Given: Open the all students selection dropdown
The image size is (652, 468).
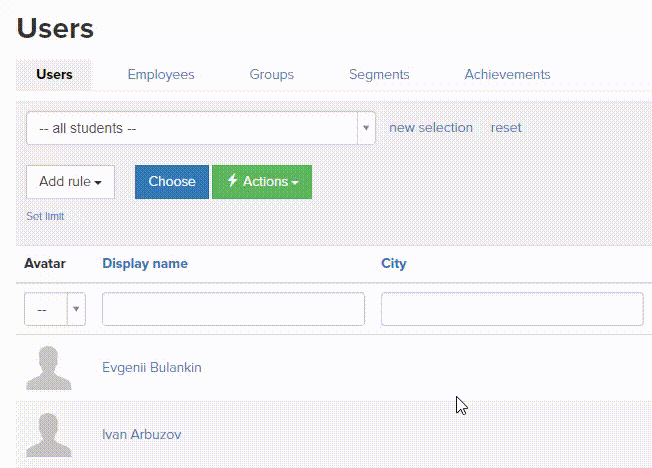Looking at the screenshot, I should [x=191, y=128].
